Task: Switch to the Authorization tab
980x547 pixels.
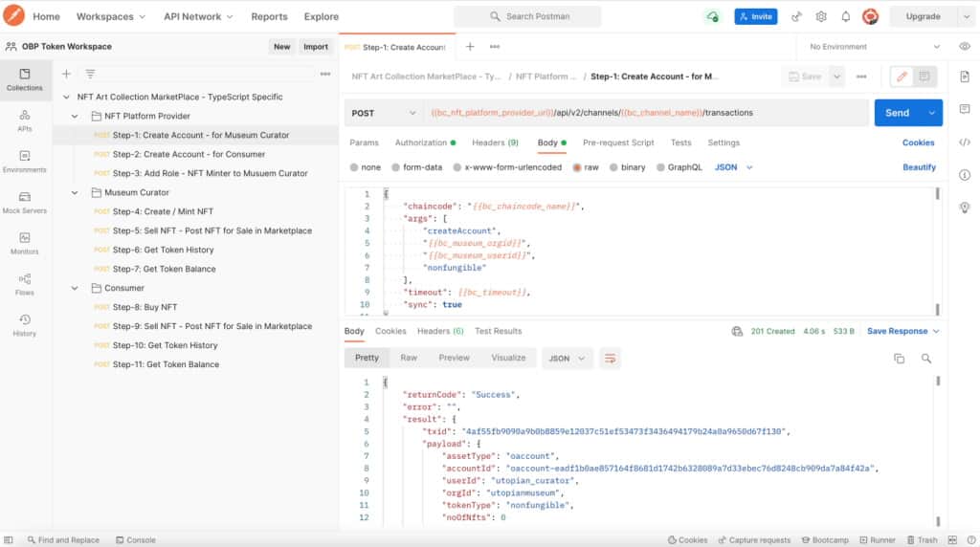Action: coord(425,143)
